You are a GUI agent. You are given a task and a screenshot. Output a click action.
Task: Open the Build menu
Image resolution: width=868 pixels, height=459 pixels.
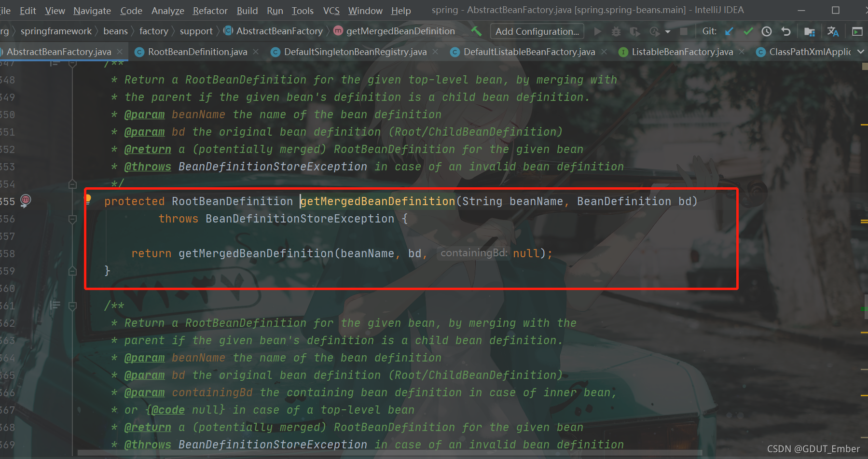247,11
